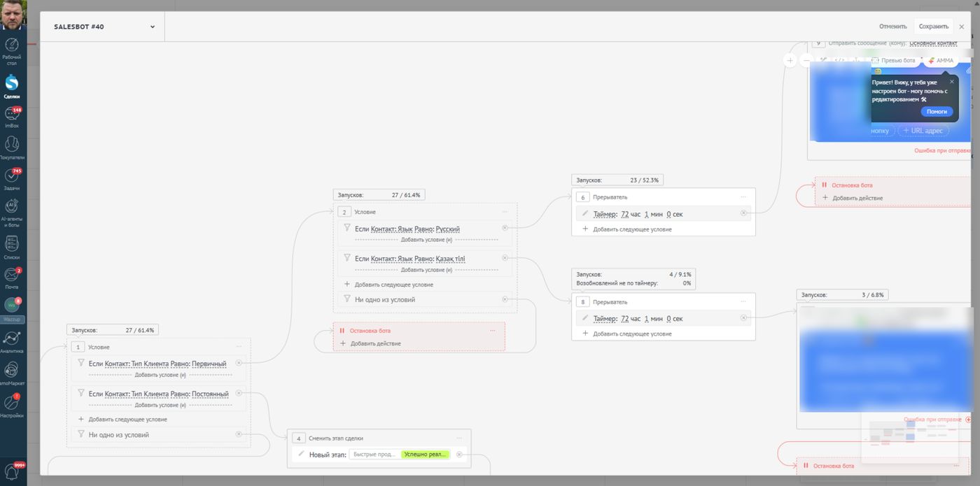Change the Первичный client type value
Viewport: 980px width, 486px height.
208,364
